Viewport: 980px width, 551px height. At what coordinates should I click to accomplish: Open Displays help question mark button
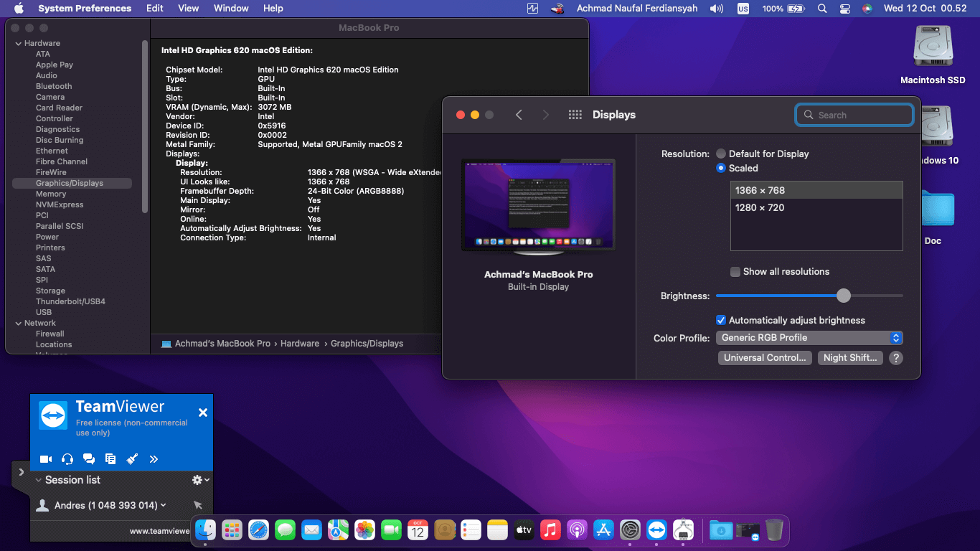pyautogui.click(x=895, y=358)
